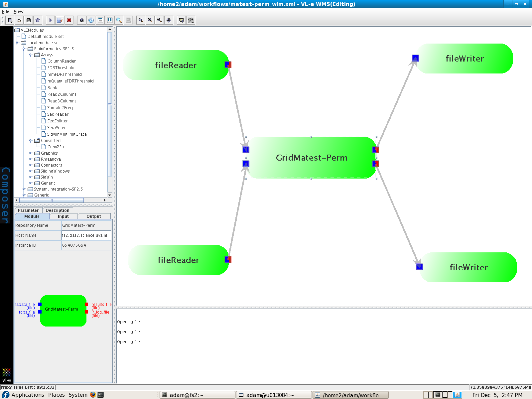Click the open folder toolbar icon
The height and width of the screenshot is (399, 532).
point(19,20)
